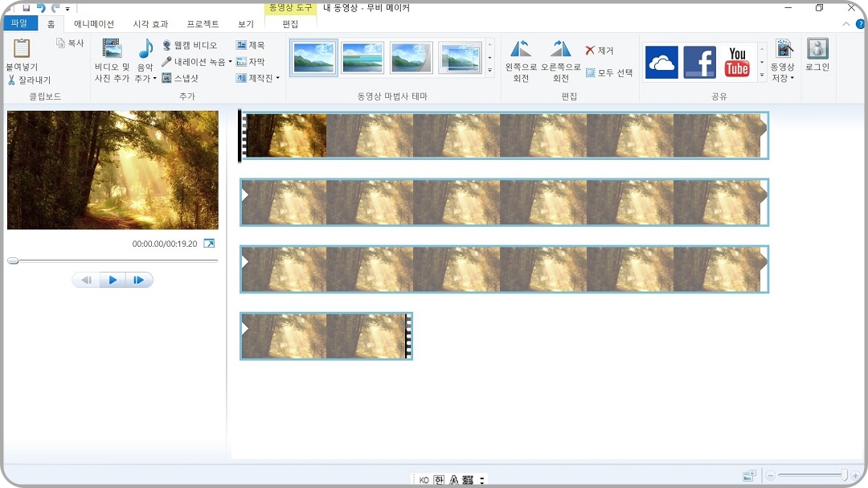Expand the 내레이션 녹음 dropdown arrow
This screenshot has height=488, width=868.
tap(231, 61)
